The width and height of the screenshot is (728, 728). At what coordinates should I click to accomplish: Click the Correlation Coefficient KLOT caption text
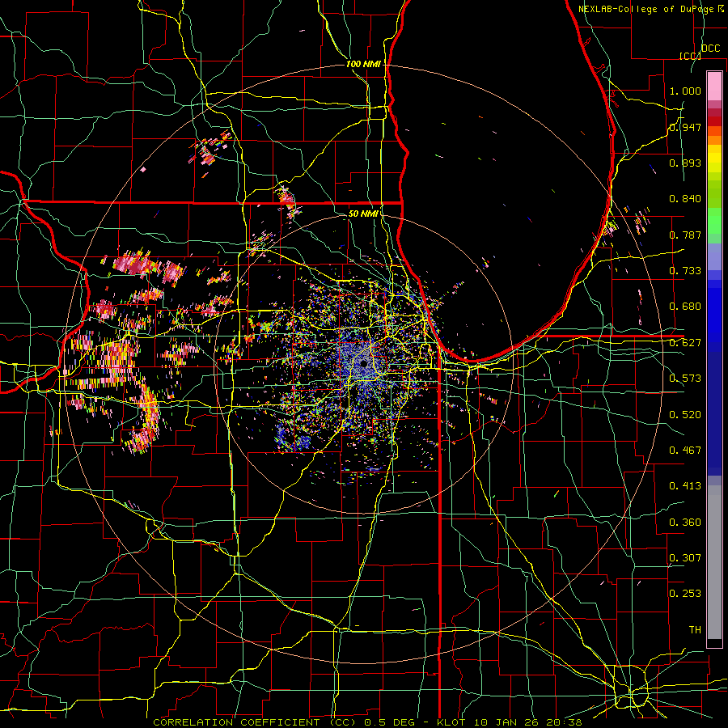367,722
